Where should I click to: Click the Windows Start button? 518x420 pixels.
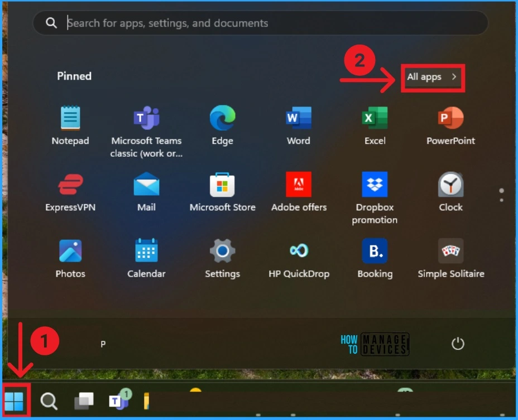coord(14,401)
